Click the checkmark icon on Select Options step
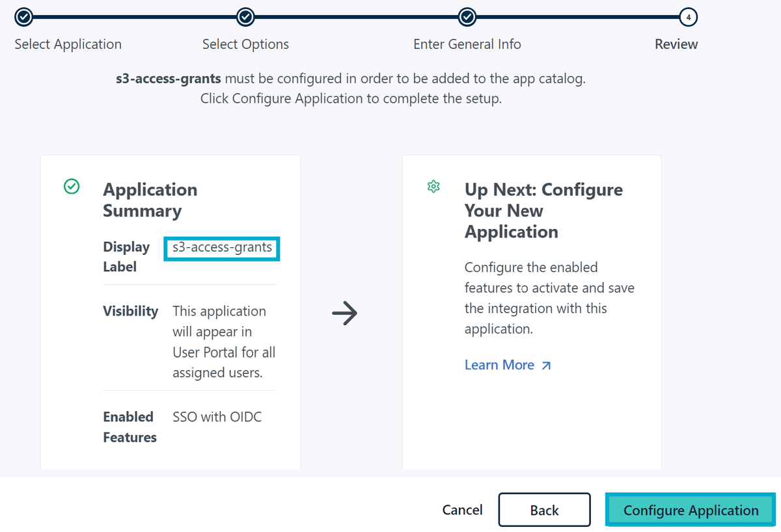This screenshot has height=532, width=781. pos(245,17)
